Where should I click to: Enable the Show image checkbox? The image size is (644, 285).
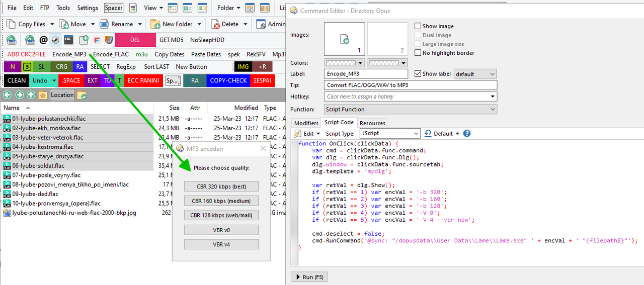coord(418,26)
